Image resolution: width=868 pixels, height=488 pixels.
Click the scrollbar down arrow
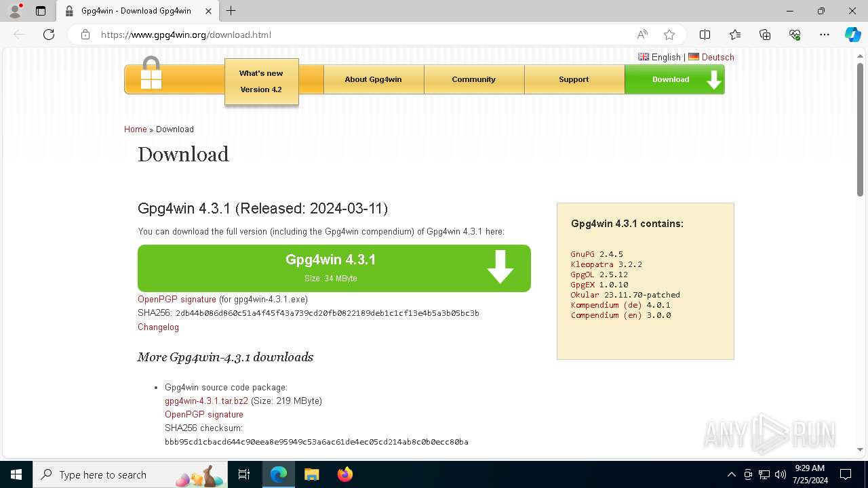pos(860,449)
